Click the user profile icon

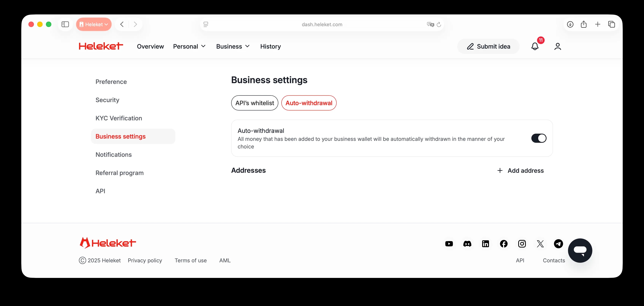pos(558,46)
